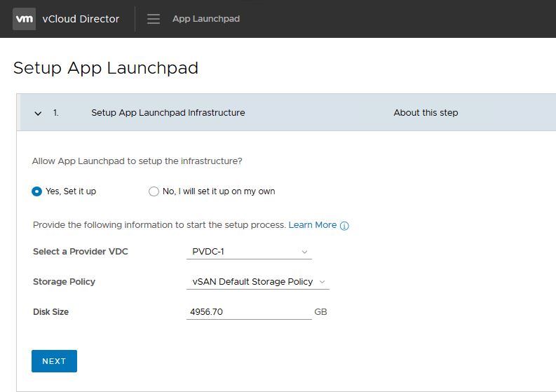
Task: Click the 'Allow App Launchpad to setup the infrastructure?' question
Action: [137, 161]
